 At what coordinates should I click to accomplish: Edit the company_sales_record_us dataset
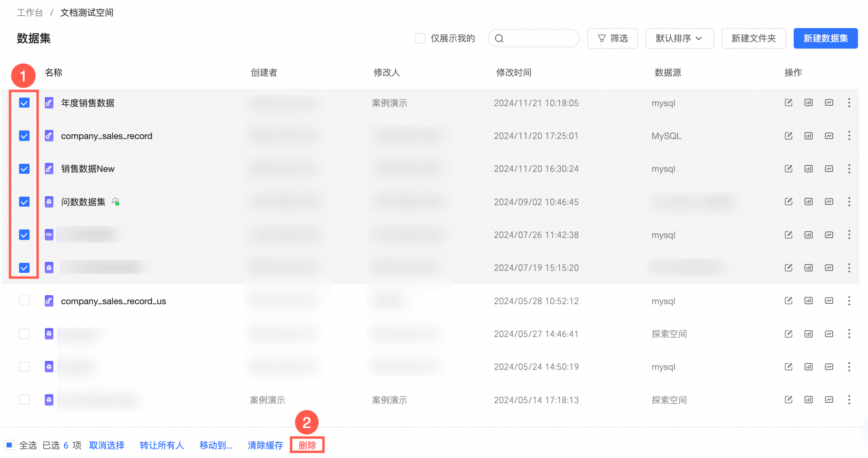coord(788,301)
